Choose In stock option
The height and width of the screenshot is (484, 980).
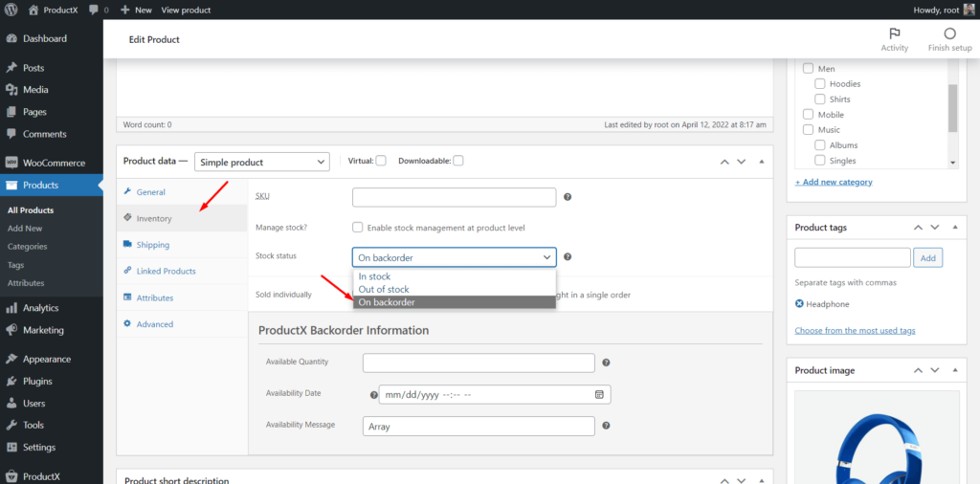click(454, 276)
